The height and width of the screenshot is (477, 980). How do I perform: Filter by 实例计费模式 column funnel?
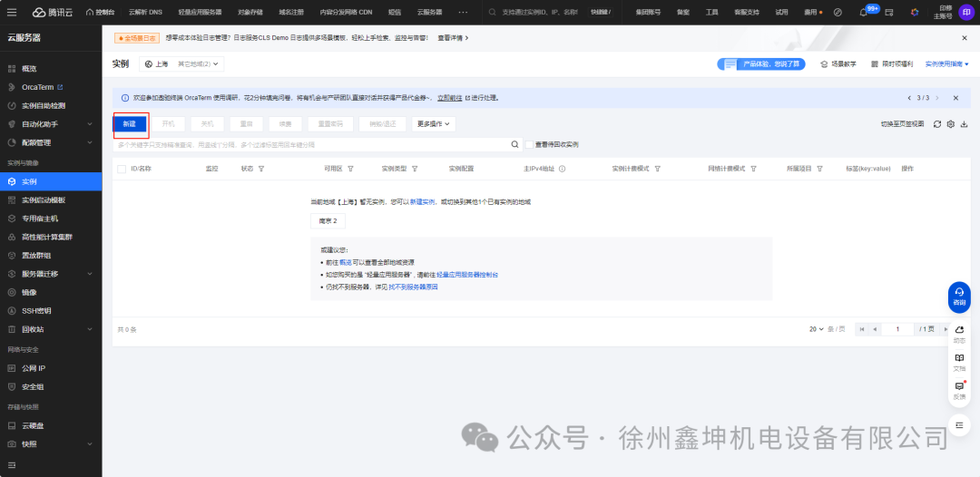pos(657,169)
